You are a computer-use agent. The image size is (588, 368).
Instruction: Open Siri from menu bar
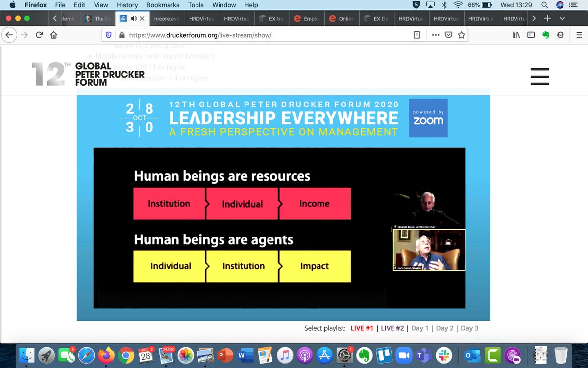pyautogui.click(x=561, y=5)
